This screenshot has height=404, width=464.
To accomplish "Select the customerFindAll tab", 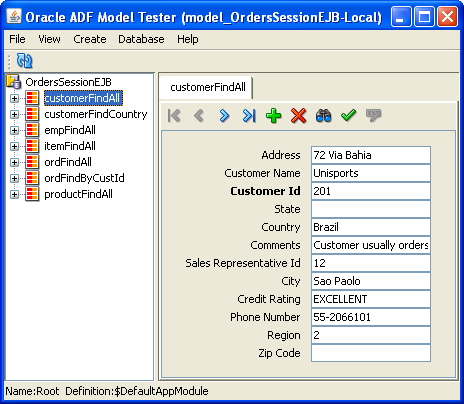I will (207, 88).
